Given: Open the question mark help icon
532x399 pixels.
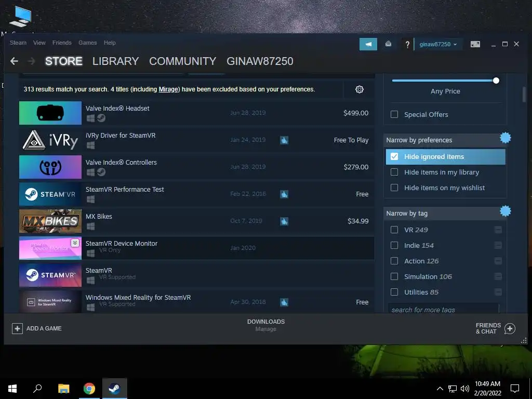Looking at the screenshot, I should click(407, 44).
